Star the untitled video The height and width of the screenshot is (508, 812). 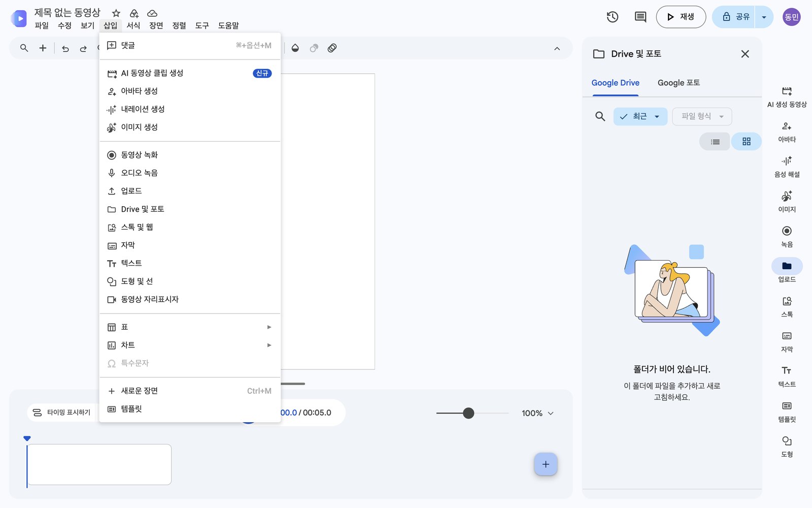click(x=116, y=13)
